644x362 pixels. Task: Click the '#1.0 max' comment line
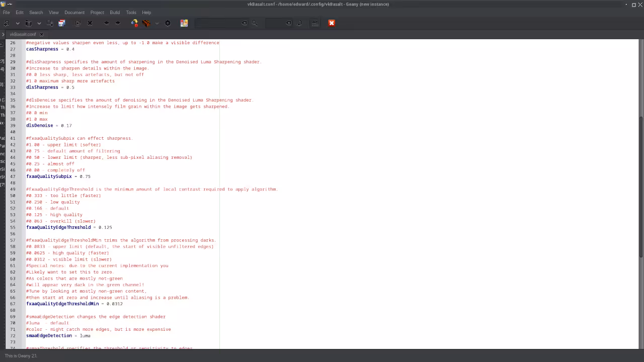(37, 119)
